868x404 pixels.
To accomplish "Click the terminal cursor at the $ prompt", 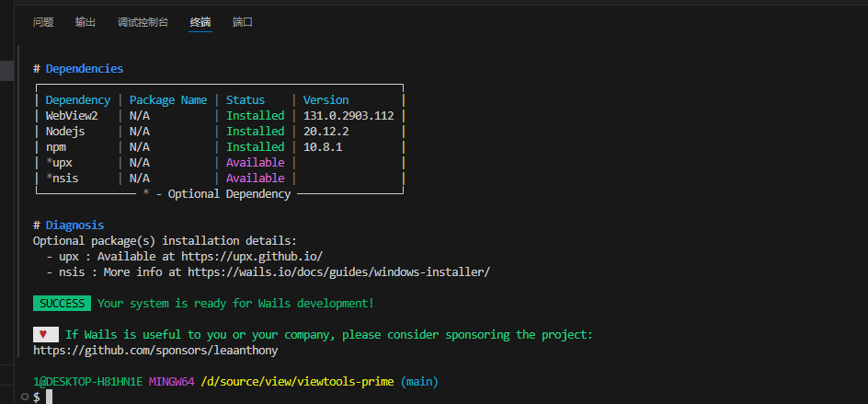I will [49, 397].
